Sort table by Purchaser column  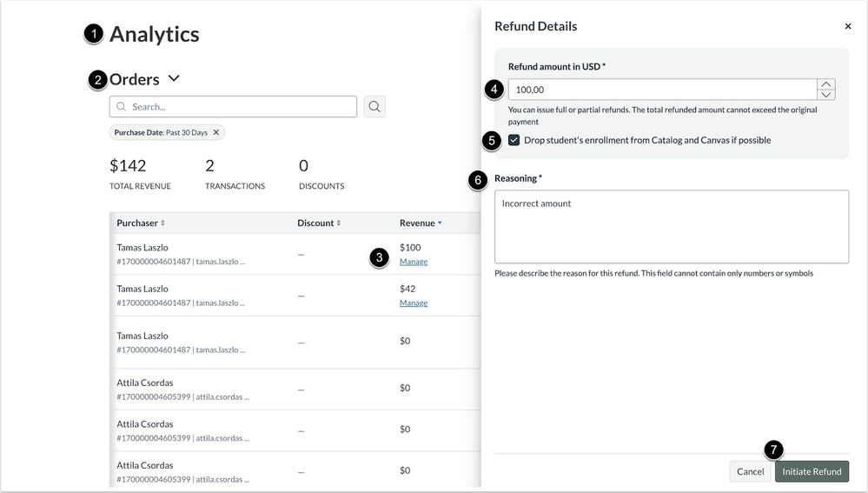click(141, 223)
